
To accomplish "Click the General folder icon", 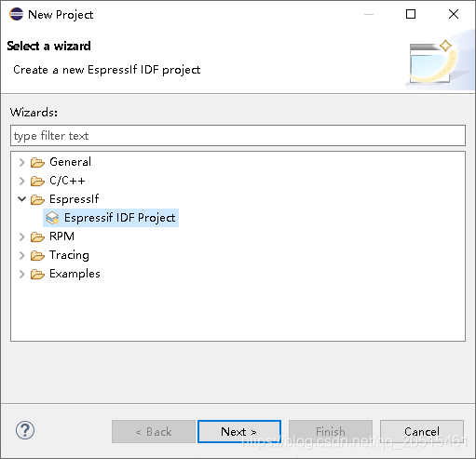I will (x=37, y=162).
